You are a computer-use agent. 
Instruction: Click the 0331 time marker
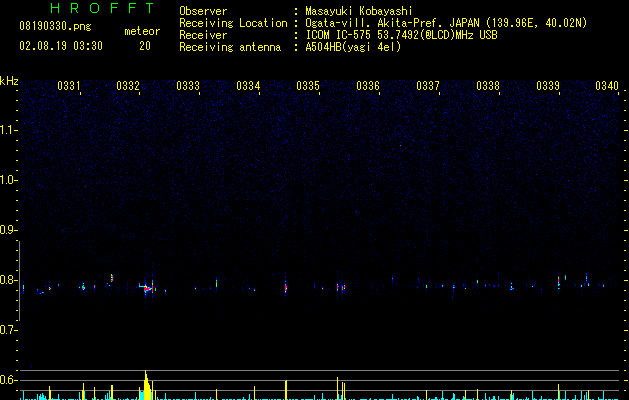coord(69,86)
